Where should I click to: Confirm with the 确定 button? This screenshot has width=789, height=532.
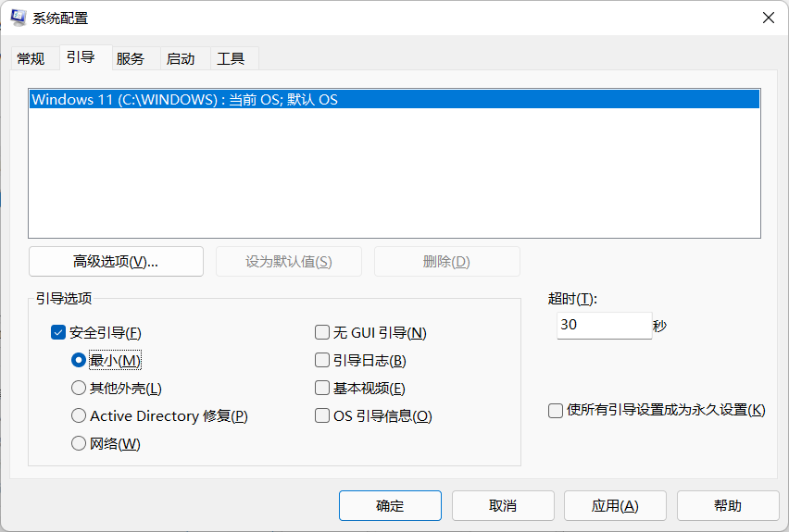[x=390, y=505]
